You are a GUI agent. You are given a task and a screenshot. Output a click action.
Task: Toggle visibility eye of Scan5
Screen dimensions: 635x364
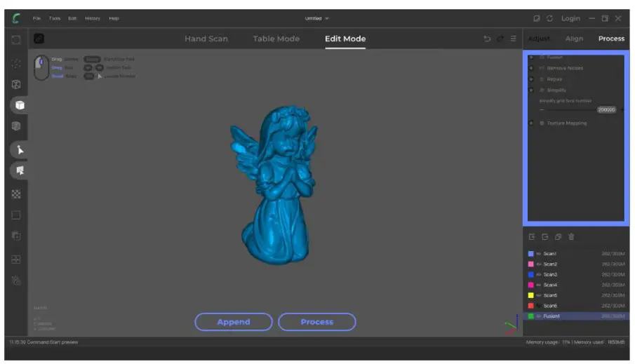539,295
